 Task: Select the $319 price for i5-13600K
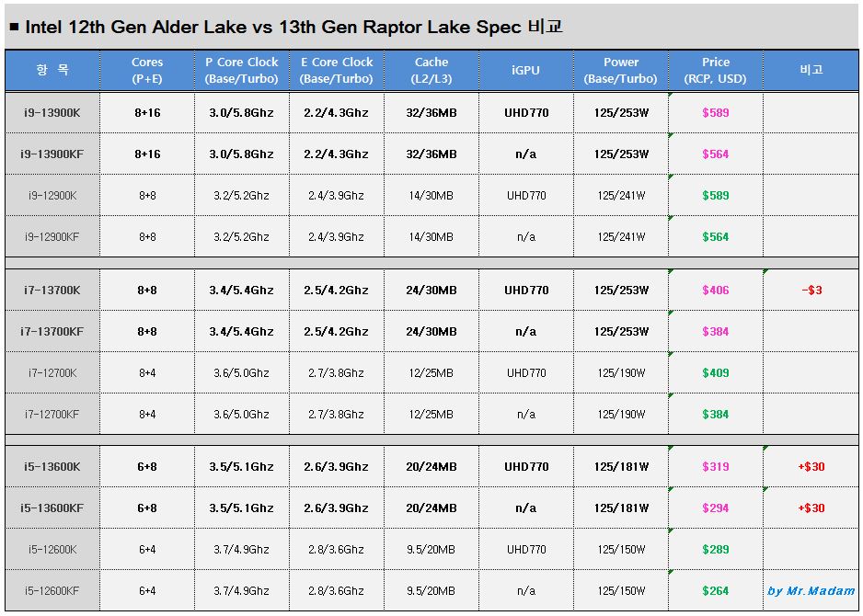[x=716, y=466]
